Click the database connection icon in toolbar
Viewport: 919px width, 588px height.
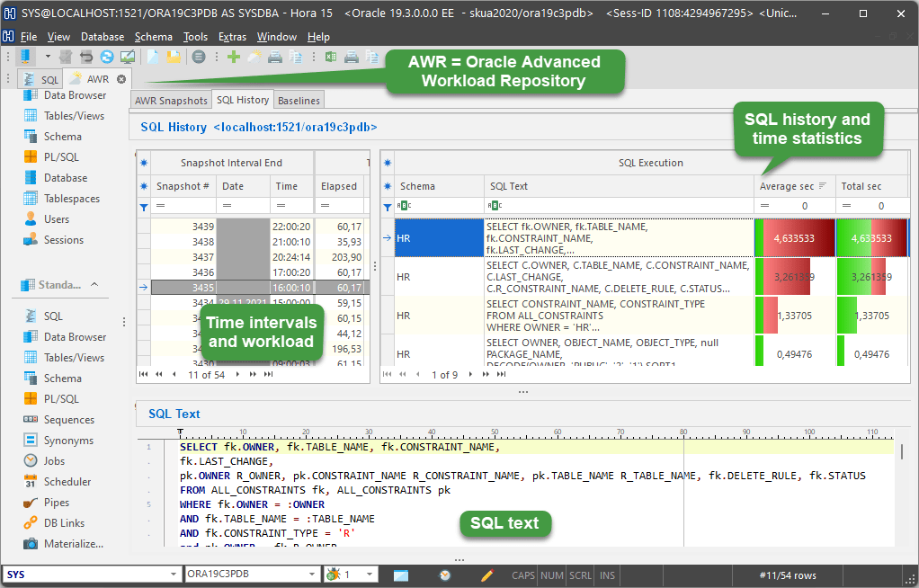[x=25, y=57]
